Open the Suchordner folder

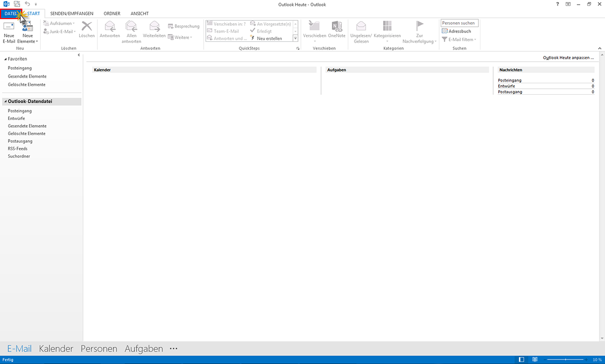point(19,156)
